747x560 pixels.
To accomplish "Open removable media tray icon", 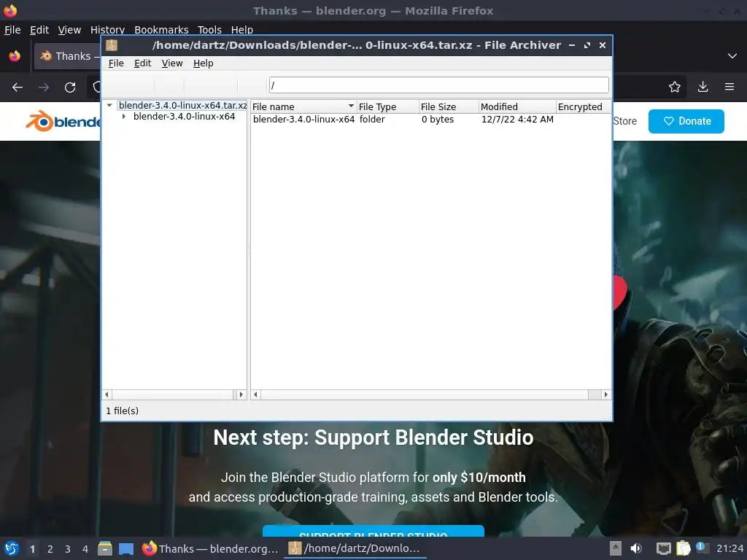I will coord(616,548).
